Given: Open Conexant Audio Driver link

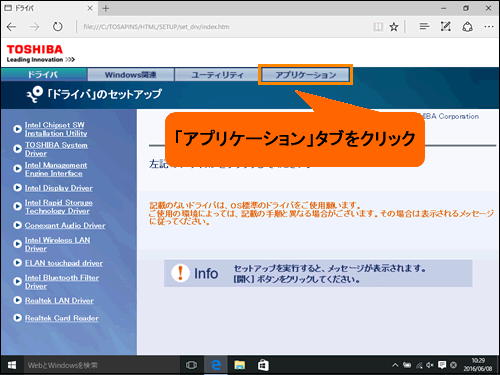Looking at the screenshot, I should pos(65,226).
